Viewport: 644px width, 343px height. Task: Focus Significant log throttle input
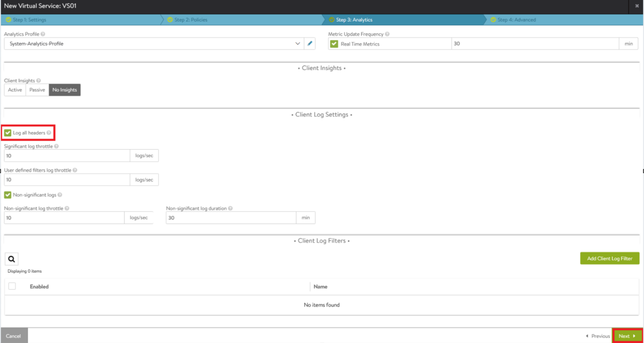[x=67, y=156]
